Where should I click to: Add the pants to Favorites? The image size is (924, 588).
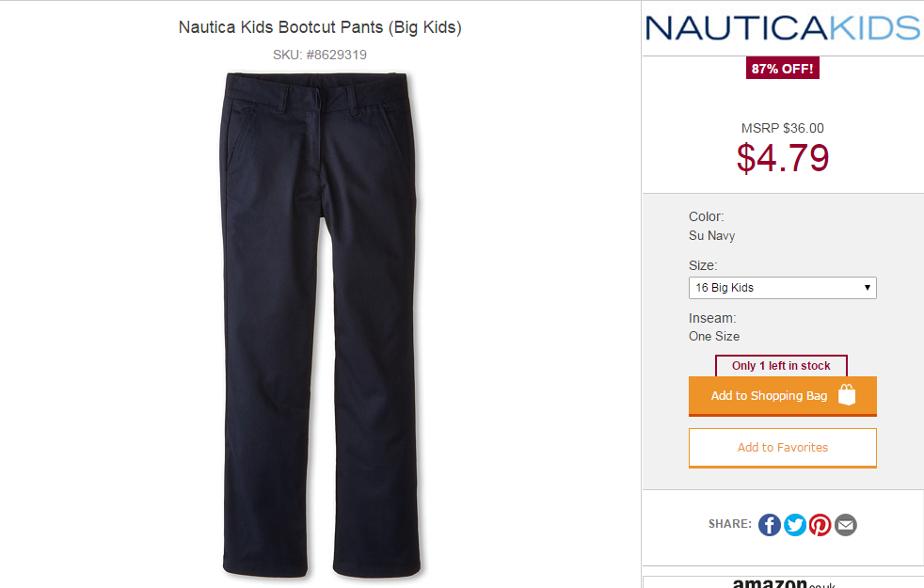point(782,448)
